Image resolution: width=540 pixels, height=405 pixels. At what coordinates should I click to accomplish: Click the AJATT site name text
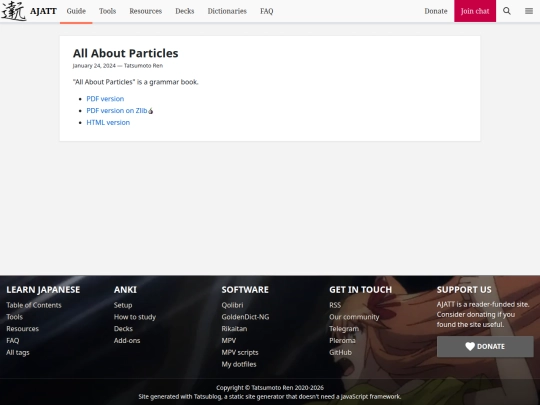[x=43, y=11]
